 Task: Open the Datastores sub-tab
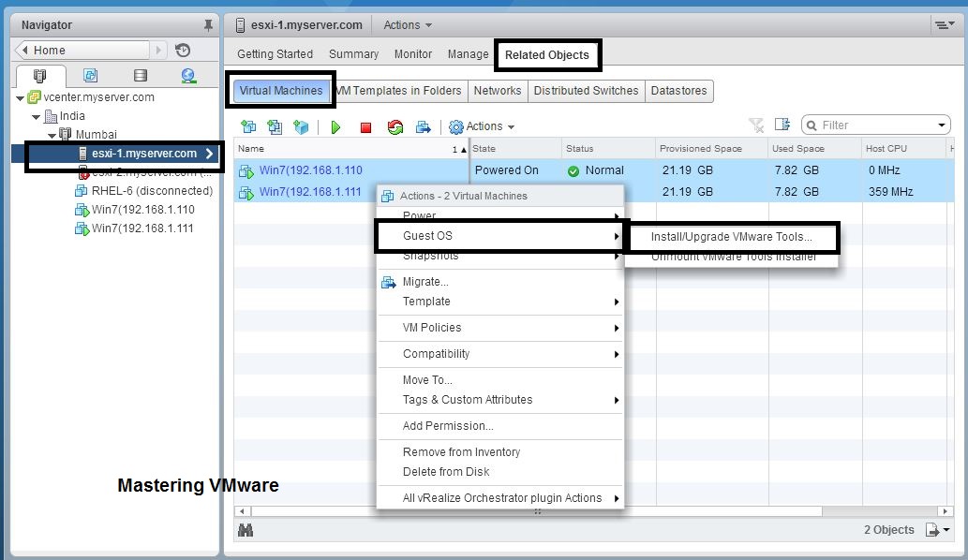click(x=679, y=91)
